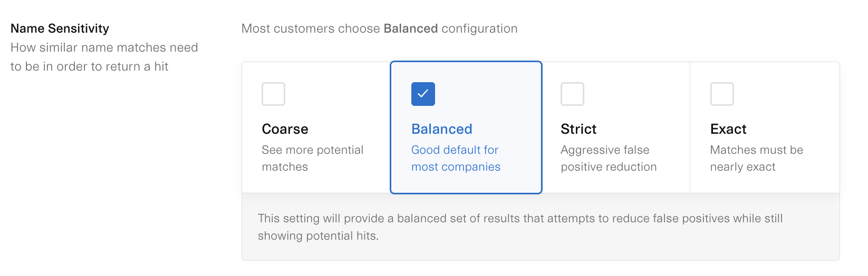Screen dimensions: 868x276
Task: Click 'Good default for most companies' text
Action: click(456, 158)
